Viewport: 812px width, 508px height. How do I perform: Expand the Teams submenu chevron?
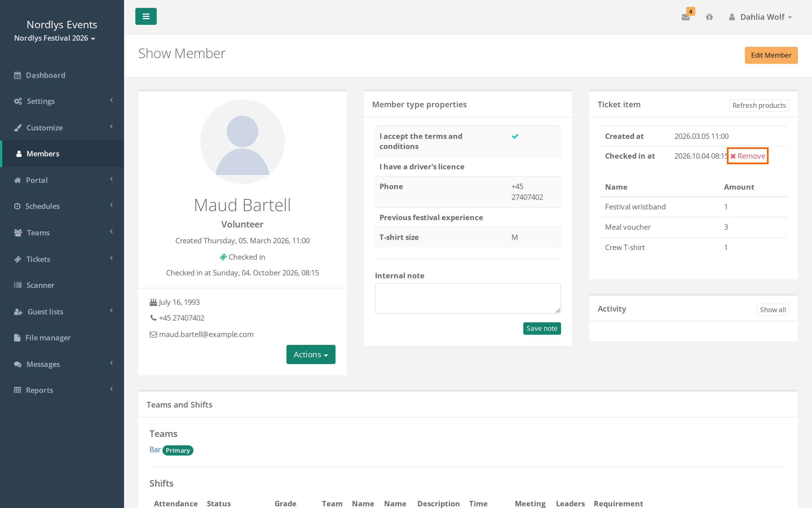coord(111,231)
